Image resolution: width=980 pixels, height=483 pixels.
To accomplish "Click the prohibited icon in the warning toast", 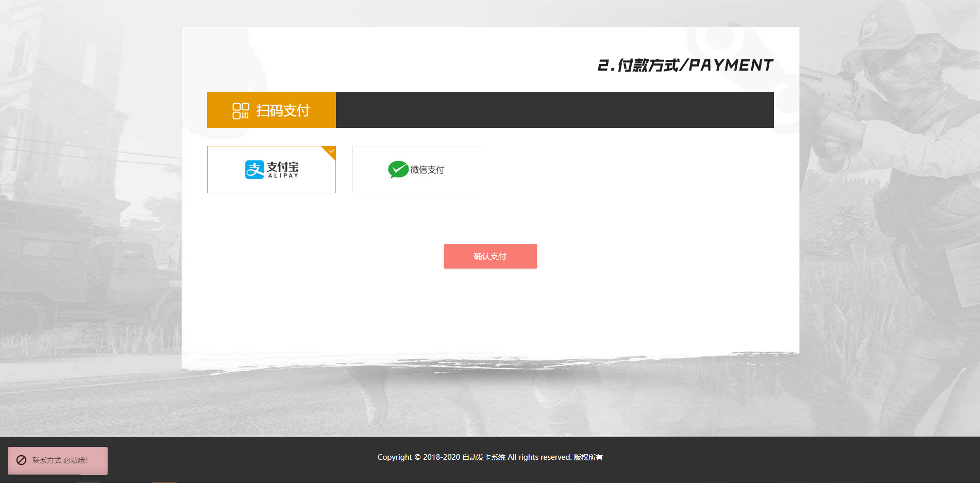I will [x=22, y=460].
